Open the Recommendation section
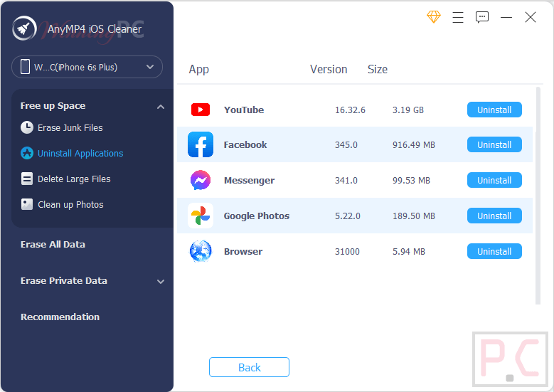Viewport: 554px width, 392px height. tap(60, 317)
